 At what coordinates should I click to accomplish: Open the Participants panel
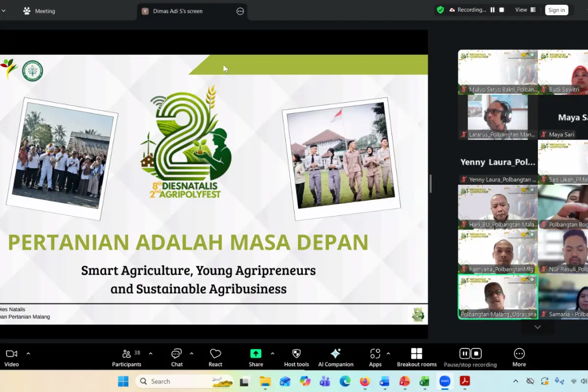127,357
